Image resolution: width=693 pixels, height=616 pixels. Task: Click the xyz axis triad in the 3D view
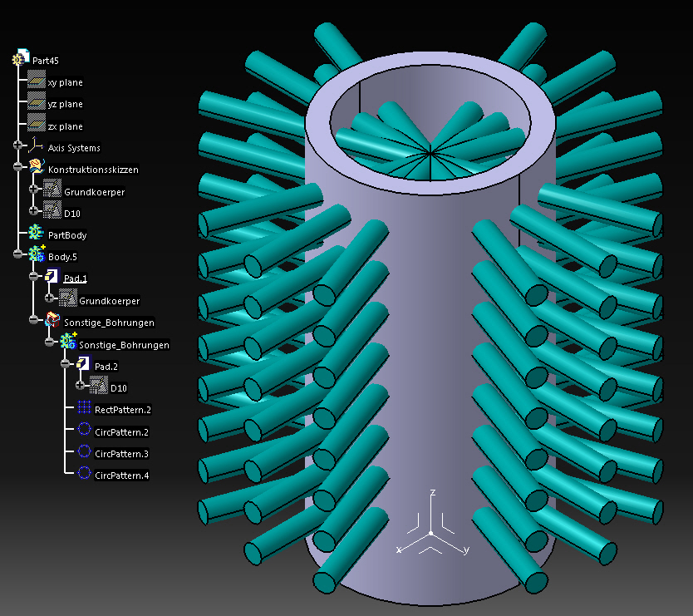[x=432, y=534]
